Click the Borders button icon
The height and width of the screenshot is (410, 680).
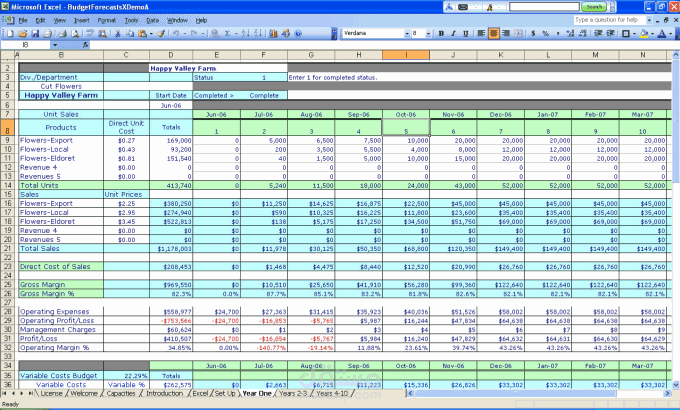tap(626, 33)
